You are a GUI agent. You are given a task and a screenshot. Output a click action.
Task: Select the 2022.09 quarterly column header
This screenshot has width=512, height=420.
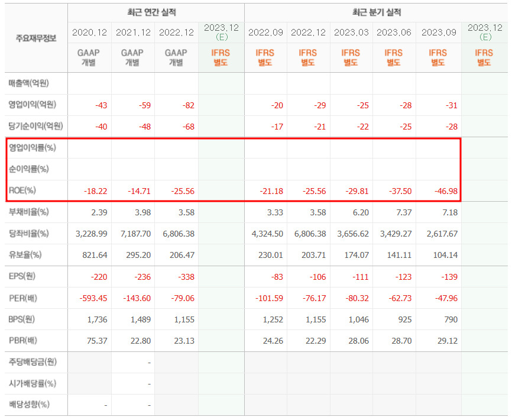coord(265,33)
